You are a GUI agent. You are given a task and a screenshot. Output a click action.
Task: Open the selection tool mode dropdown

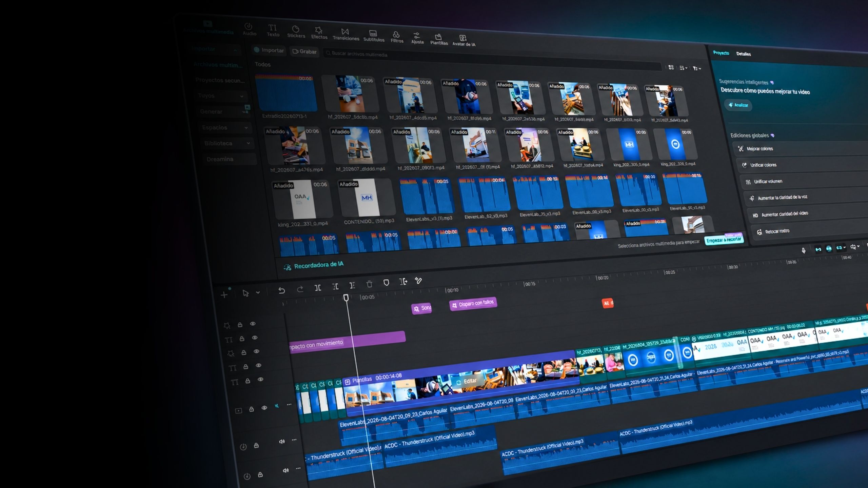258,292
